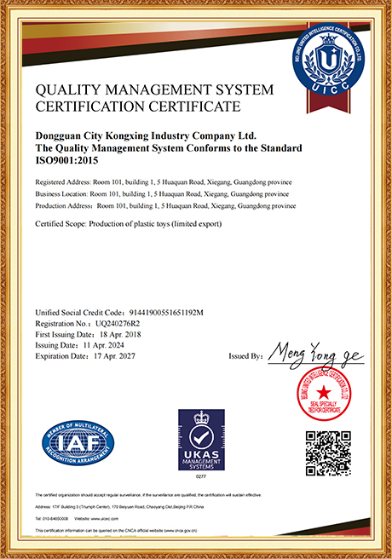
Task: Click the 'Registered Address' line
Action: tap(164, 182)
